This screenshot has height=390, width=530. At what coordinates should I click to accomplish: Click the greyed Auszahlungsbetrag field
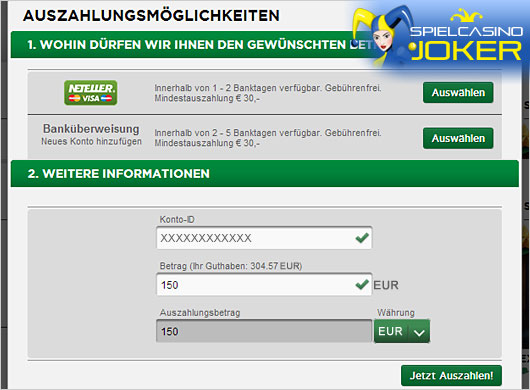point(264,331)
